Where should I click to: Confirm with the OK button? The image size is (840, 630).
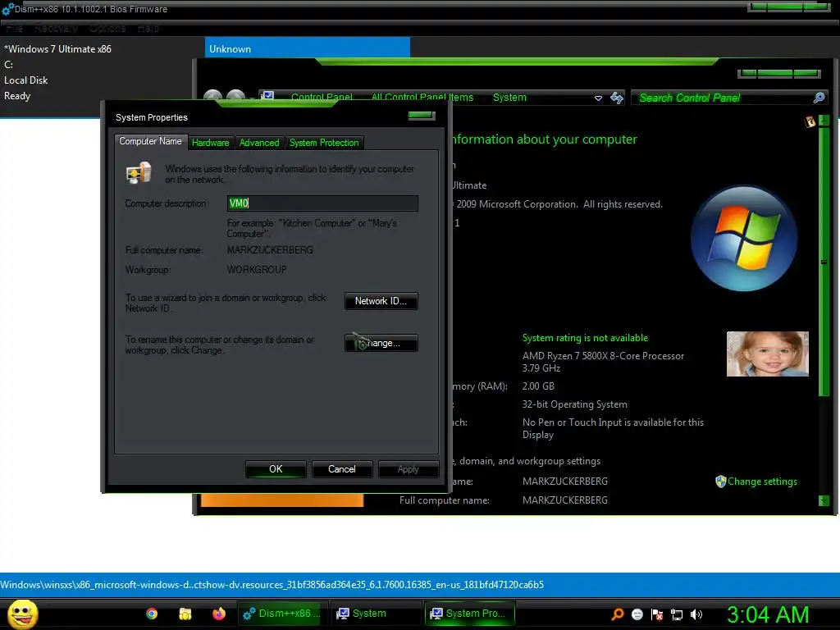(276, 469)
